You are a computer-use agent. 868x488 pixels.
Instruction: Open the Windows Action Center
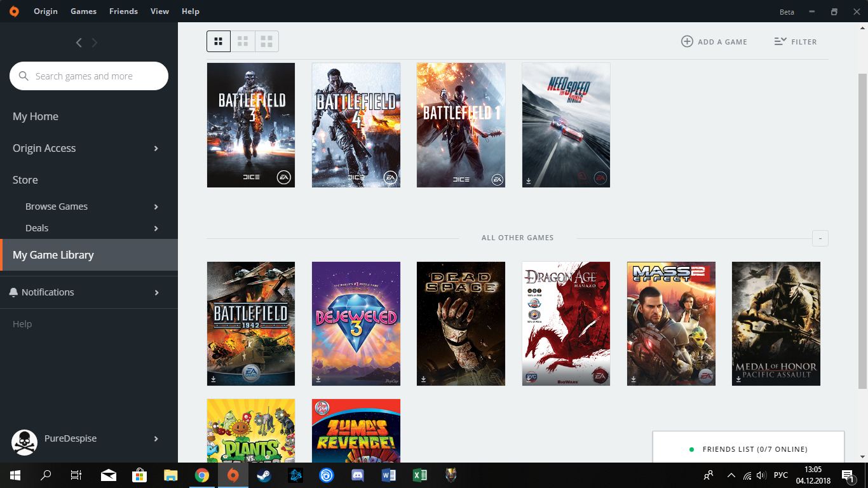[848, 475]
